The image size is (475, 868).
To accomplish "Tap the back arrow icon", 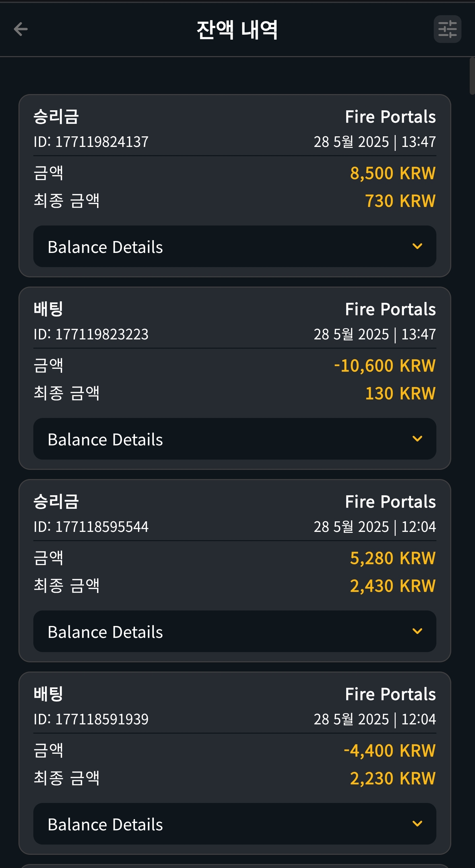I will tap(20, 29).
